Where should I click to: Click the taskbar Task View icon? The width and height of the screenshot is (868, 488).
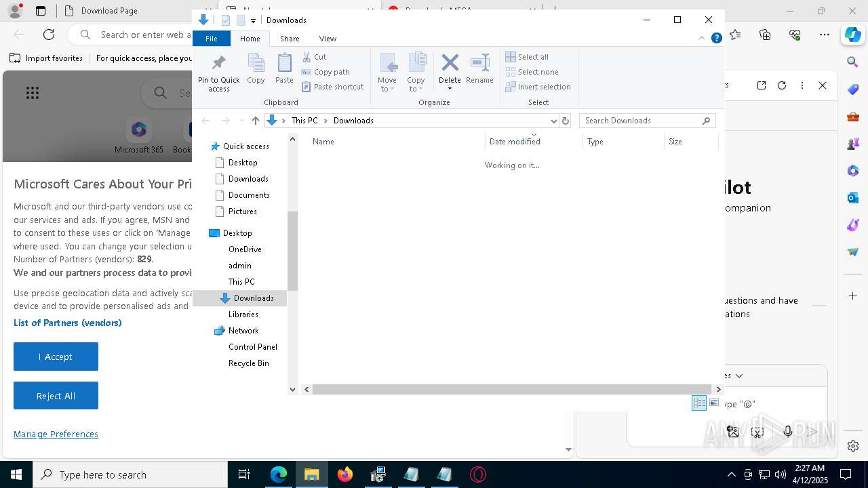pyautogui.click(x=244, y=474)
